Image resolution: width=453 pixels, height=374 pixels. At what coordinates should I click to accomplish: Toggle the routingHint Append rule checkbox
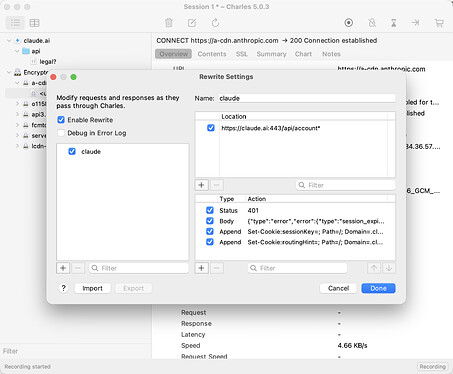pyautogui.click(x=210, y=242)
